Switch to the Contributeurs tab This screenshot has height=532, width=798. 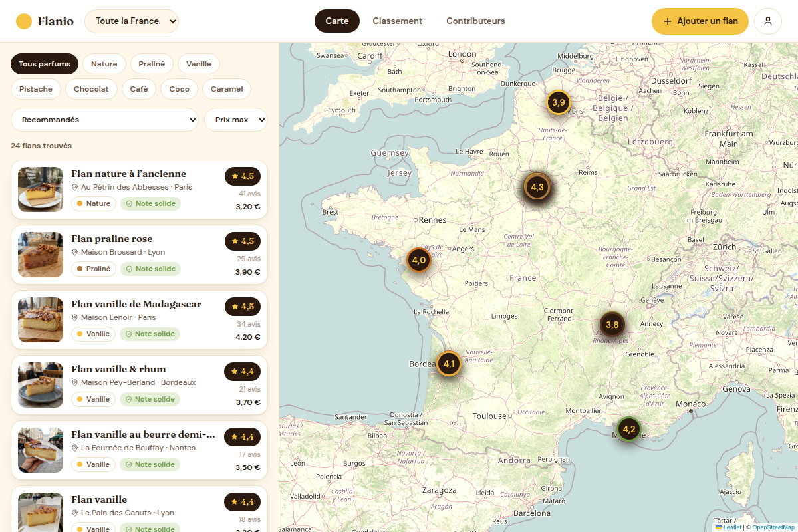(x=475, y=21)
